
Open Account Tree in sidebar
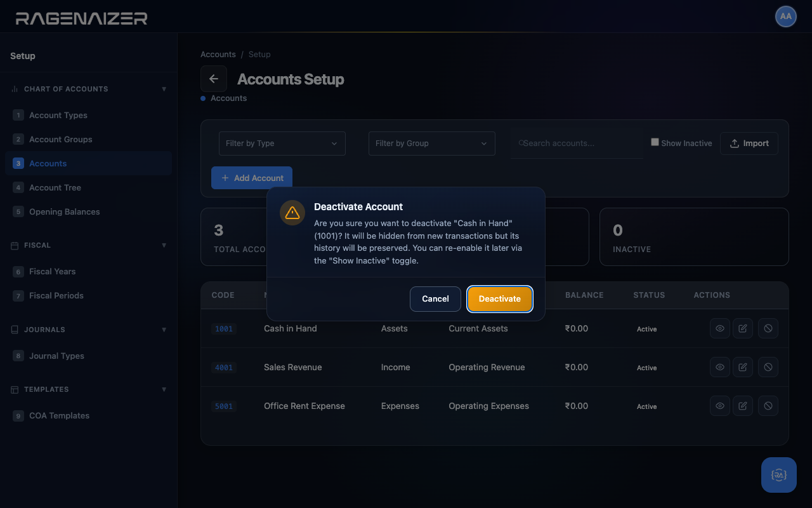[x=89, y=187]
